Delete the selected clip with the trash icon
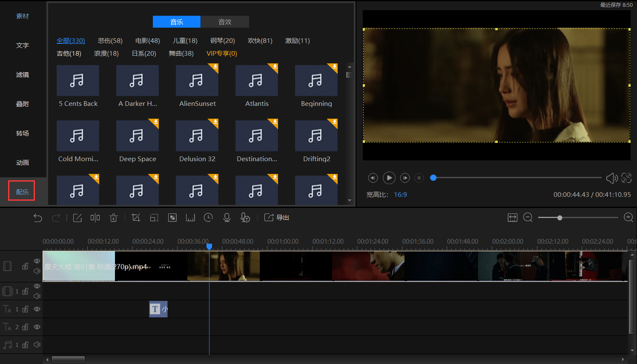This screenshot has width=637, height=364. coord(113,218)
